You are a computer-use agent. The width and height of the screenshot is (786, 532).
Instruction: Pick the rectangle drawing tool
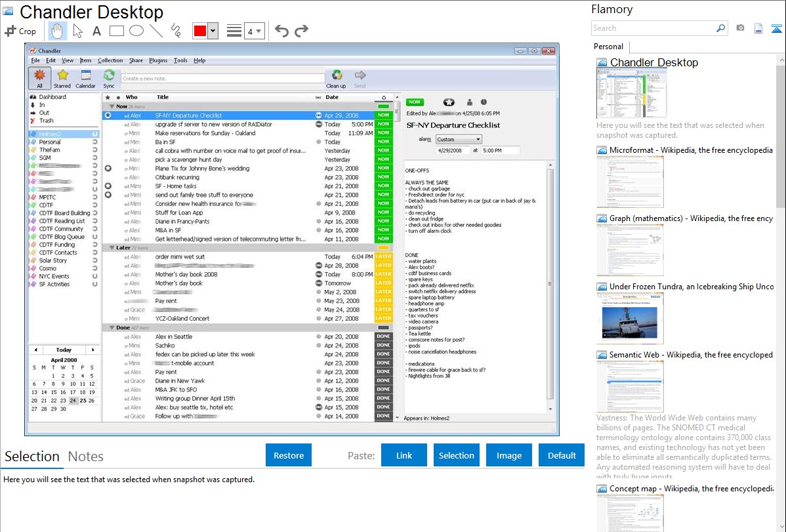116,31
